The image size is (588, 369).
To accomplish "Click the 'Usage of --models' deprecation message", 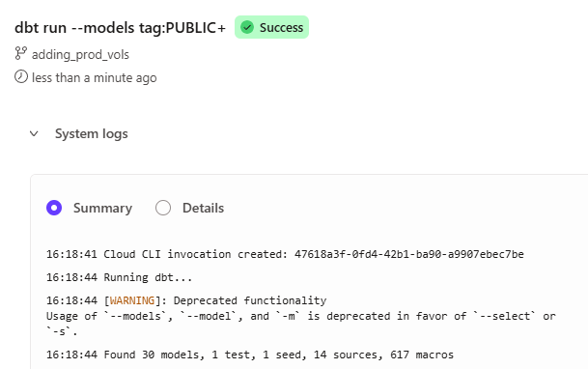I will [x=300, y=324].
